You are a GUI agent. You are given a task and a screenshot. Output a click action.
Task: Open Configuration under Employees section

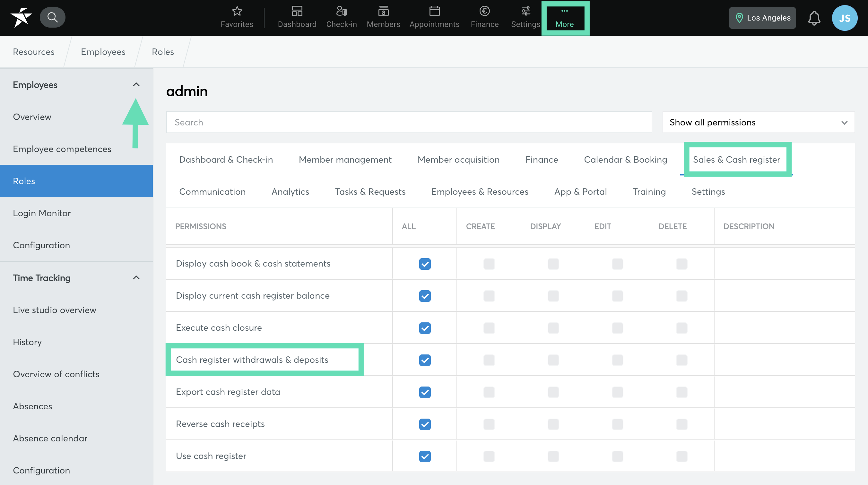[76, 245]
